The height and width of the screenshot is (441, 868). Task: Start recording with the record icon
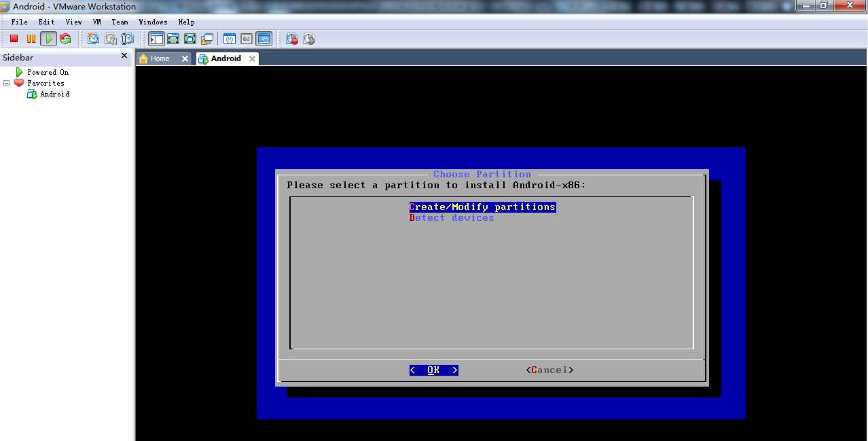point(292,39)
